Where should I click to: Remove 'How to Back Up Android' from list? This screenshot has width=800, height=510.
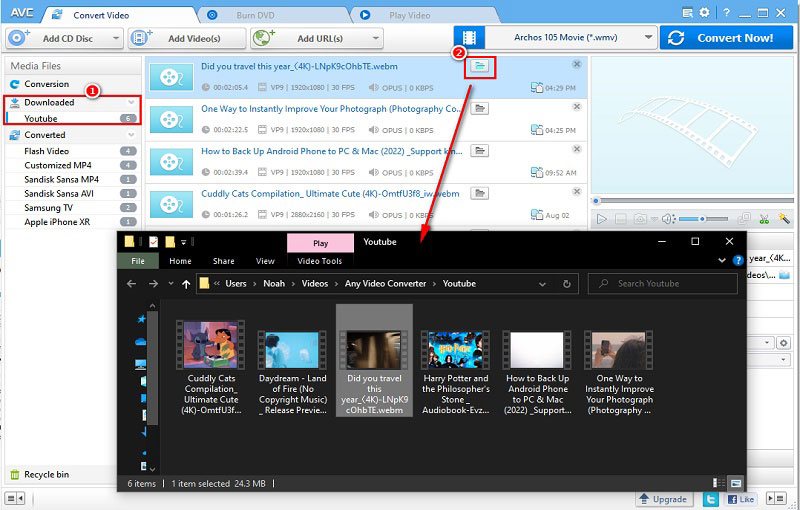[x=577, y=149]
